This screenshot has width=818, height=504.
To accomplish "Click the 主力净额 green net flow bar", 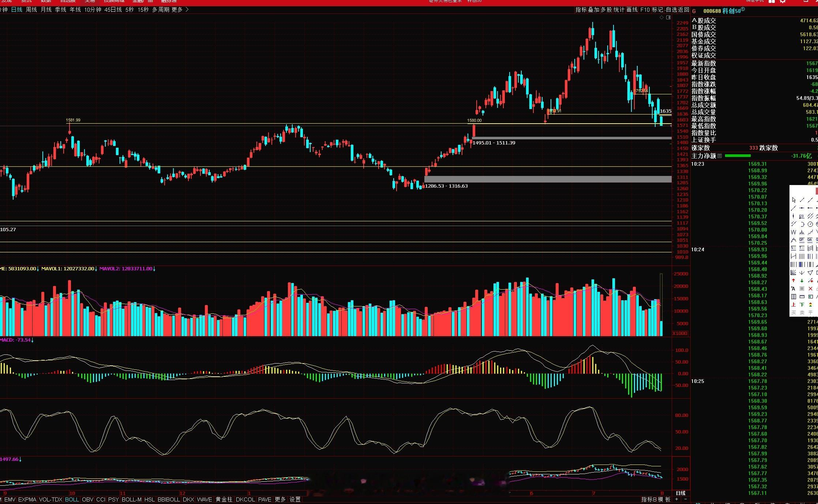I will 738,156.
